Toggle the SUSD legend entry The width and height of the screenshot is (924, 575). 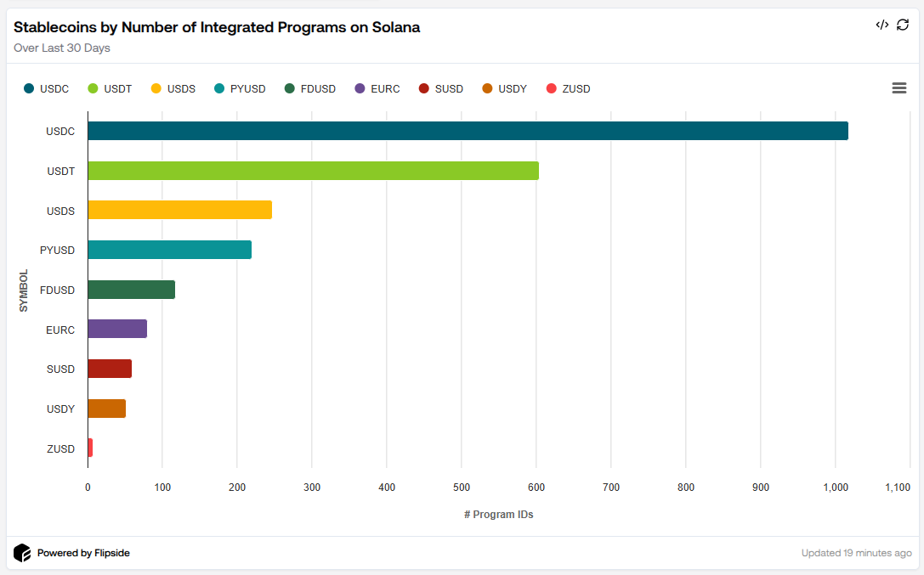tap(441, 88)
